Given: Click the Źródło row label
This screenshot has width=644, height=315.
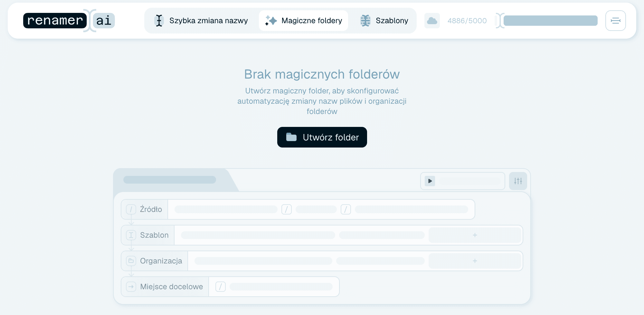Looking at the screenshot, I should pos(151,209).
